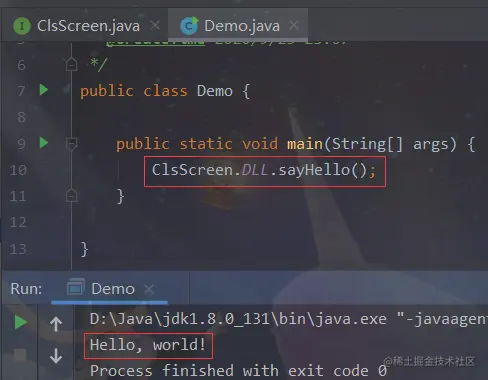Image resolution: width=488 pixels, height=380 pixels.
Task: Collapse the comment block at line 6
Action: pos(71,64)
